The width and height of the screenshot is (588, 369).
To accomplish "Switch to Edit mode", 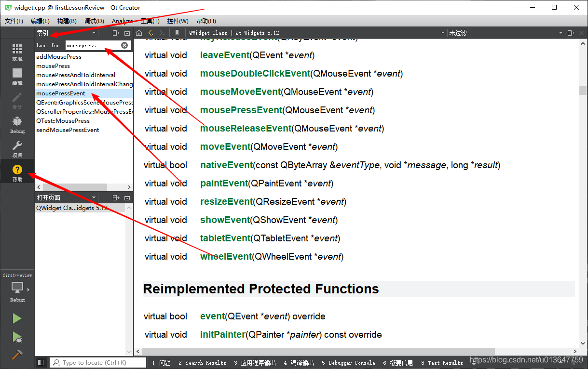I will (x=17, y=77).
